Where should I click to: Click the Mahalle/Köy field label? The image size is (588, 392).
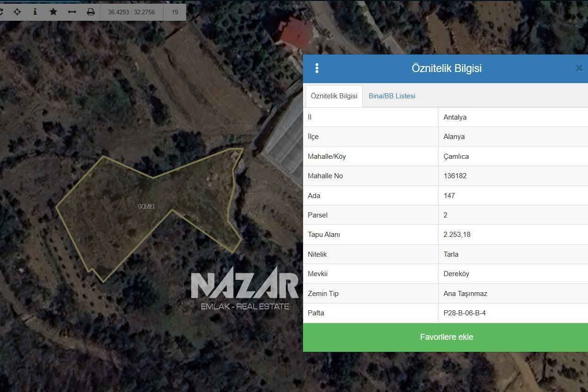coord(327,157)
